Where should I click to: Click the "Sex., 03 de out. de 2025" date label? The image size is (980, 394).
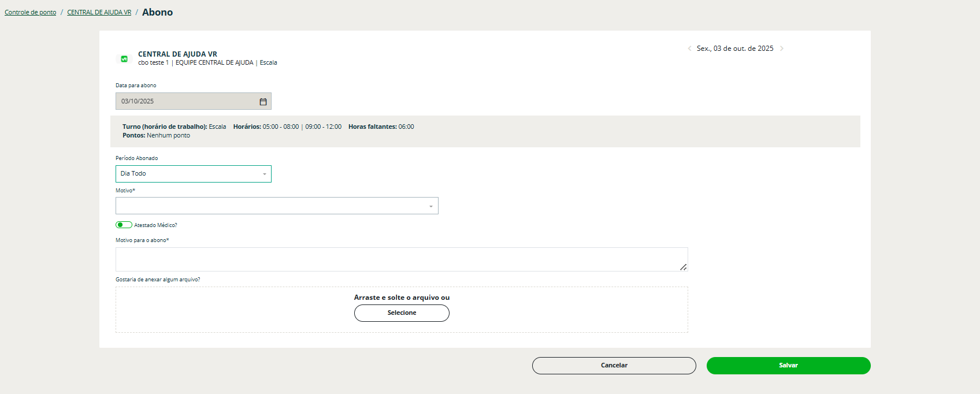(734, 49)
